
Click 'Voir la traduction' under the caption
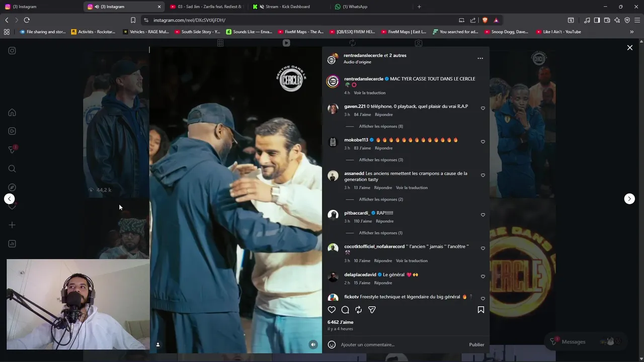(369, 93)
